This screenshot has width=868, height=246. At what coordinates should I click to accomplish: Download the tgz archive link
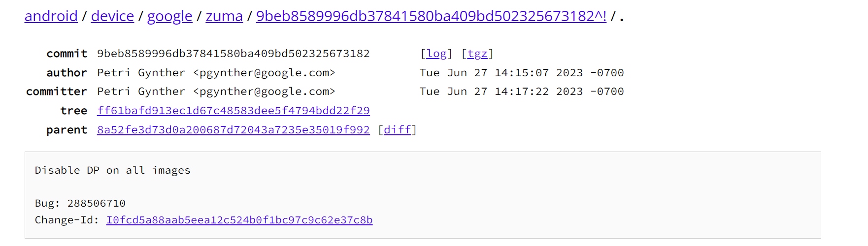[x=477, y=54]
